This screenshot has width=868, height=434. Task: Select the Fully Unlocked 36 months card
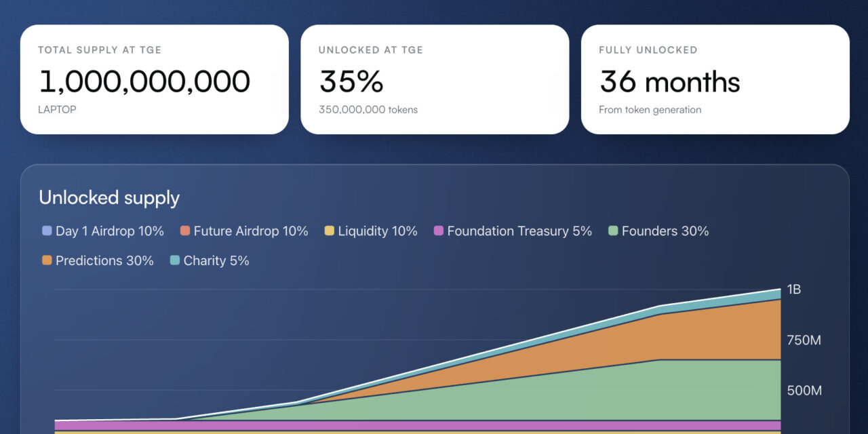[715, 79]
